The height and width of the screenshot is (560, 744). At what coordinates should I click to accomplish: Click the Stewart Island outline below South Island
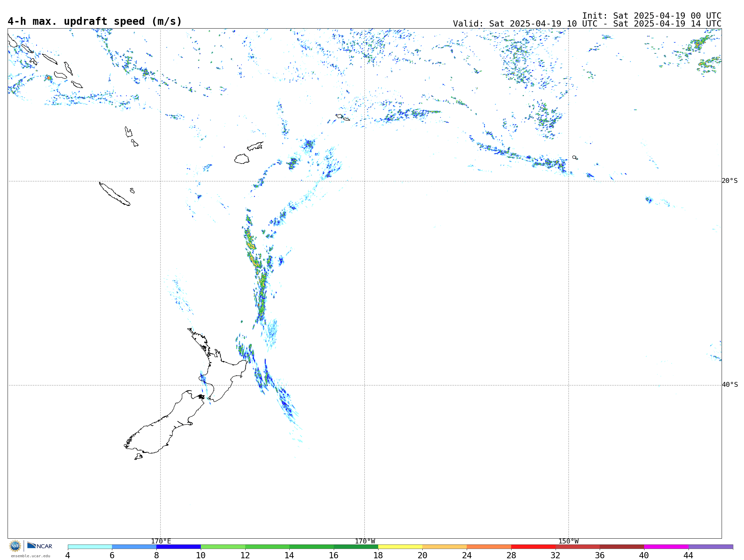(138, 457)
